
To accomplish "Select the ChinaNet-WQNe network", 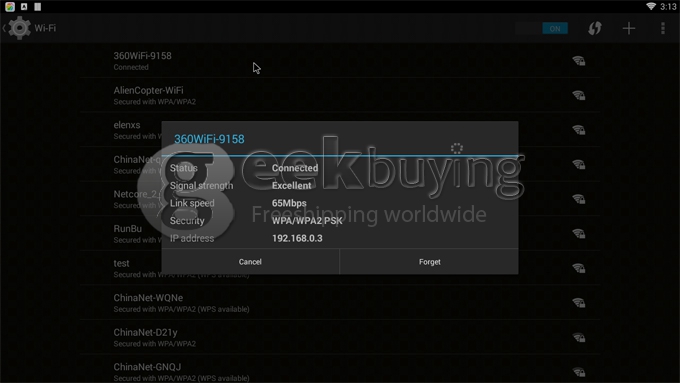I will (x=340, y=303).
